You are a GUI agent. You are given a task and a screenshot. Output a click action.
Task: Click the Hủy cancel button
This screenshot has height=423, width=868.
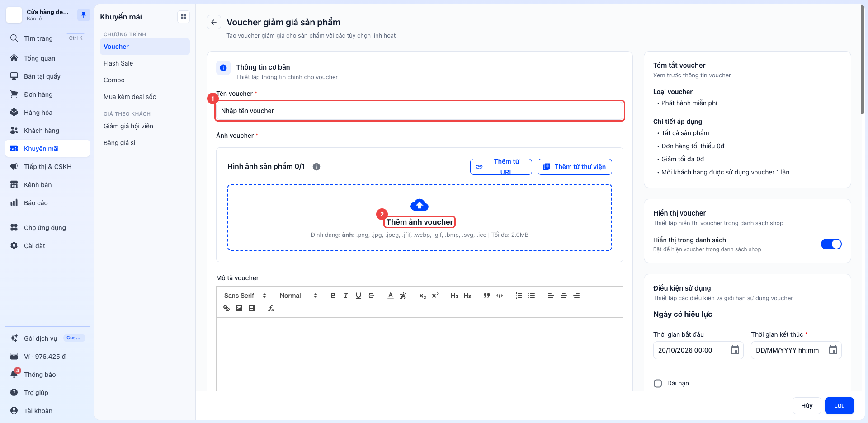[x=807, y=405]
